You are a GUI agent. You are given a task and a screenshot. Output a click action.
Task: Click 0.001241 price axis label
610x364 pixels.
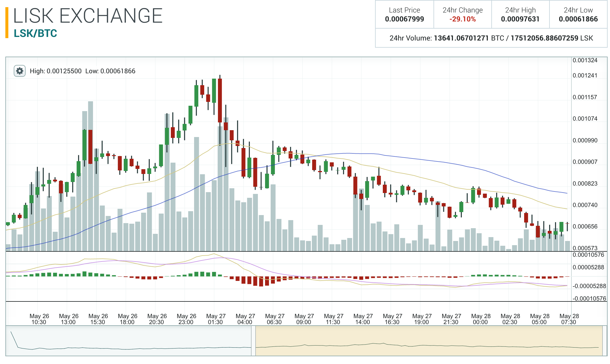(585, 76)
